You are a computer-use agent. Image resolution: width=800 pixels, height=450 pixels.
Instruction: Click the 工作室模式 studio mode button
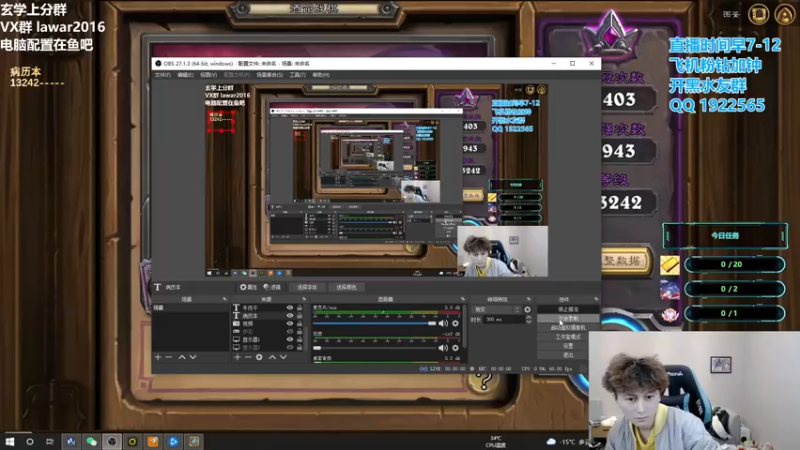(568, 337)
